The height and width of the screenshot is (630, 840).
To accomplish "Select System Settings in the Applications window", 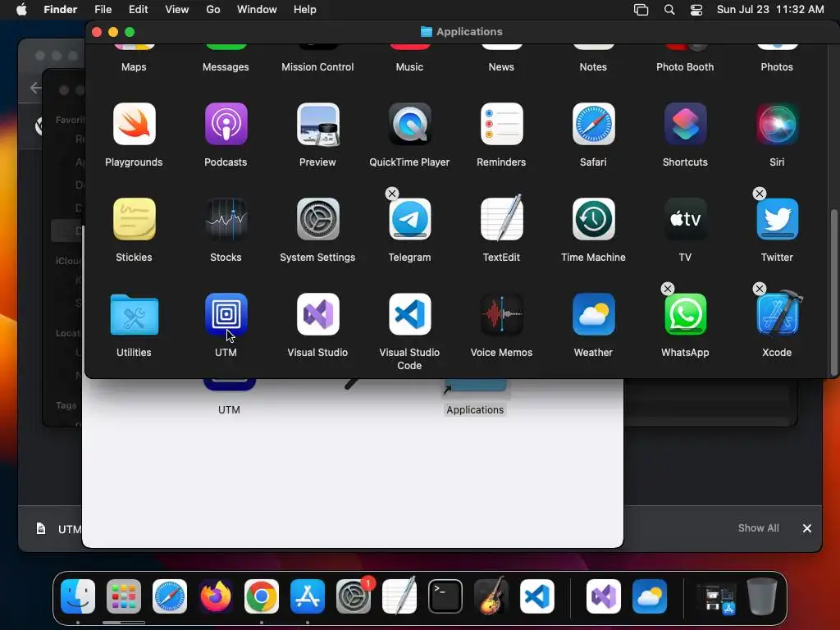I will [318, 219].
